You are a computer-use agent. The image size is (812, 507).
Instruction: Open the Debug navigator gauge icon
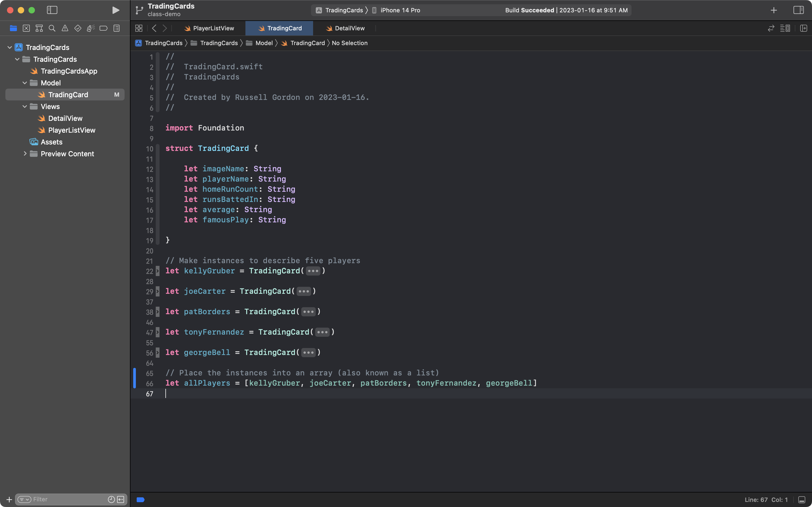tap(90, 28)
